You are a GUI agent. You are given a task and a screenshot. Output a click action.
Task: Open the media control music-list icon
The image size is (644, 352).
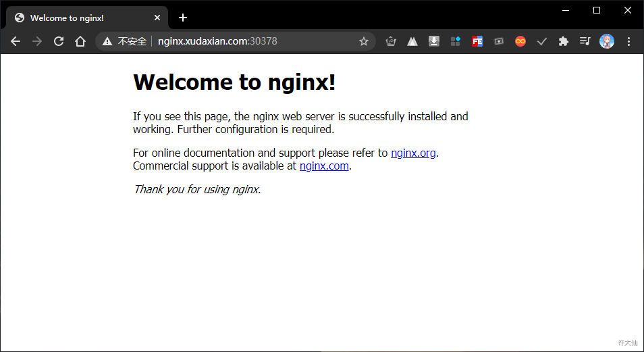coord(585,41)
